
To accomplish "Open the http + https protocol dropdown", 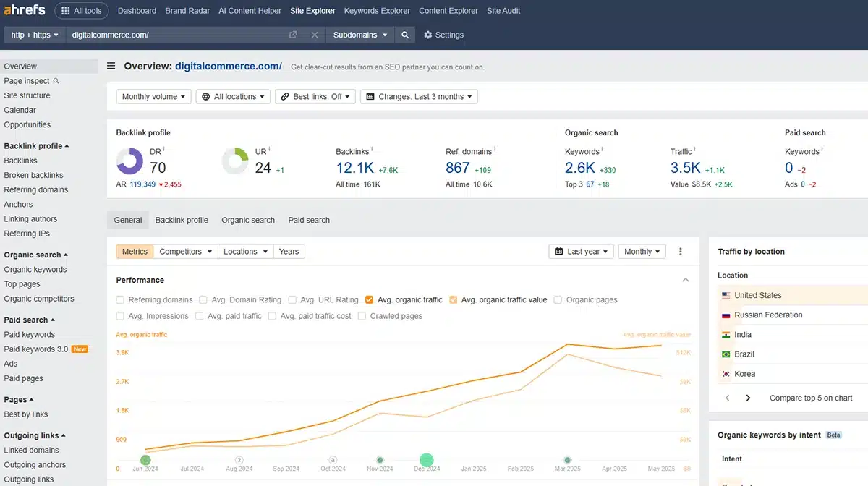I will point(35,35).
